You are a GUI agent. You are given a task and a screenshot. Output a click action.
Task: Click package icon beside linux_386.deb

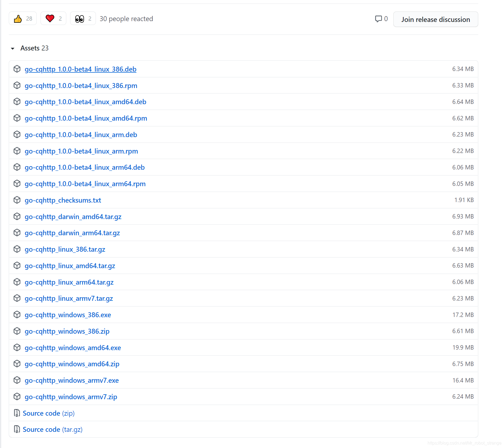pos(17,69)
